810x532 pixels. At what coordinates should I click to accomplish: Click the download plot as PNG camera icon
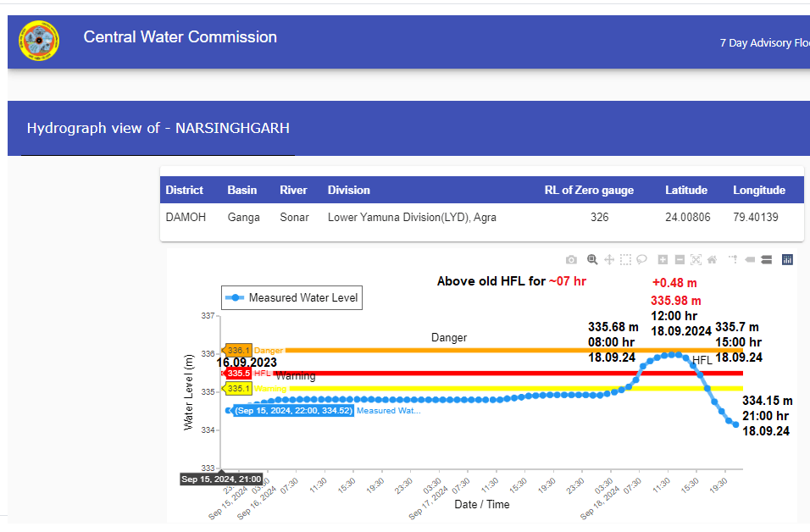coord(572,259)
